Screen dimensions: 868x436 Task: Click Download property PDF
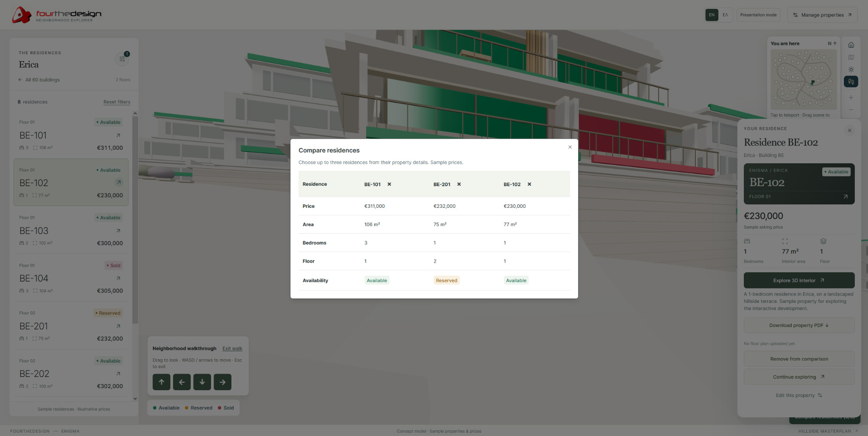tap(799, 325)
